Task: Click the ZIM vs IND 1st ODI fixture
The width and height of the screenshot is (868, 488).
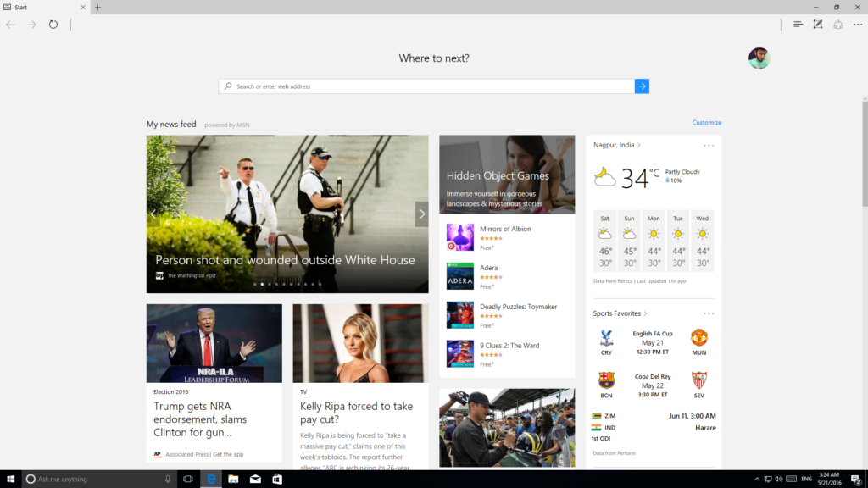Action: pyautogui.click(x=654, y=427)
